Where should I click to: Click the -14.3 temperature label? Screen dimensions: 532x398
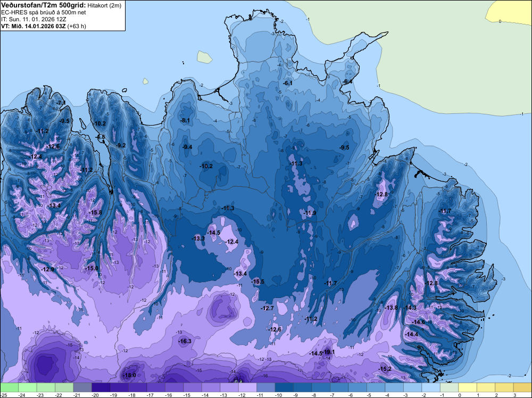click(410, 308)
